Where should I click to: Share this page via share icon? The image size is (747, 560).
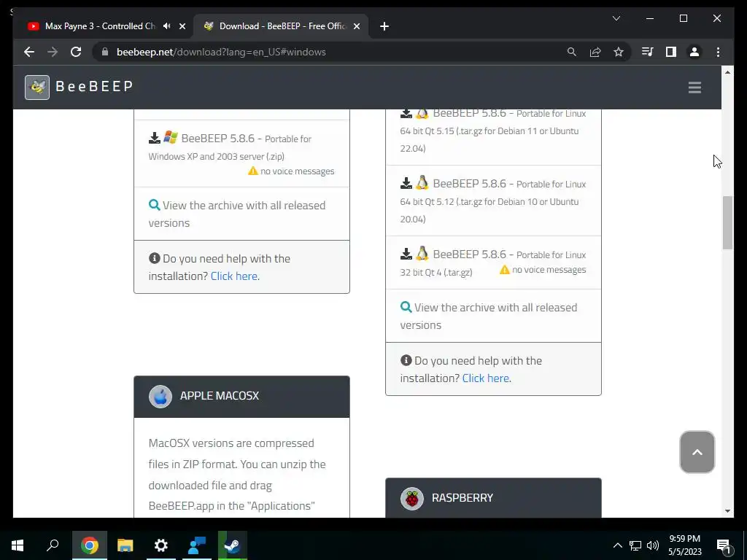595,52
